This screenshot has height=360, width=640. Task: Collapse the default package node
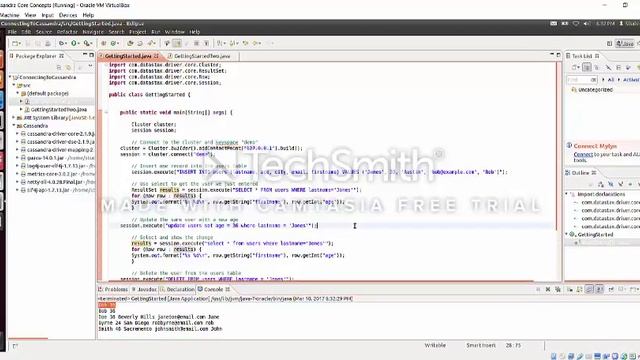18,93
